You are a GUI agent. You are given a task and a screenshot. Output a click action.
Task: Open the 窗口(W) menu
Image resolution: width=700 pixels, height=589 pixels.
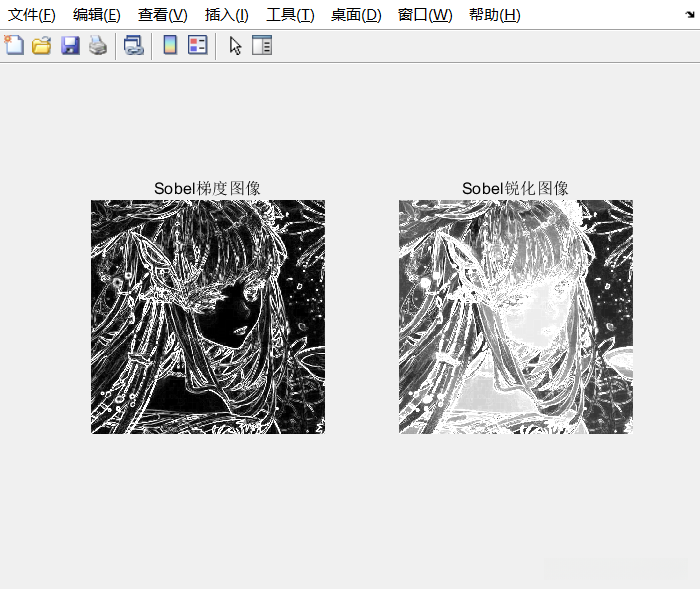[425, 15]
